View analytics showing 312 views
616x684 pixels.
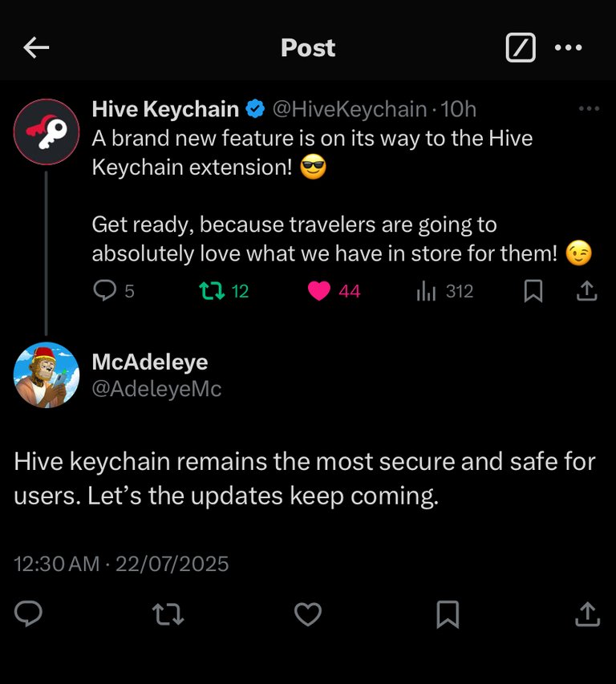click(426, 291)
